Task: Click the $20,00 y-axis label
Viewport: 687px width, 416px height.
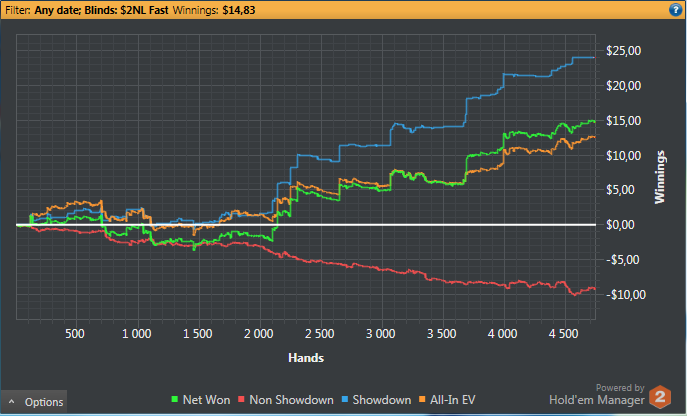Action: (623, 86)
